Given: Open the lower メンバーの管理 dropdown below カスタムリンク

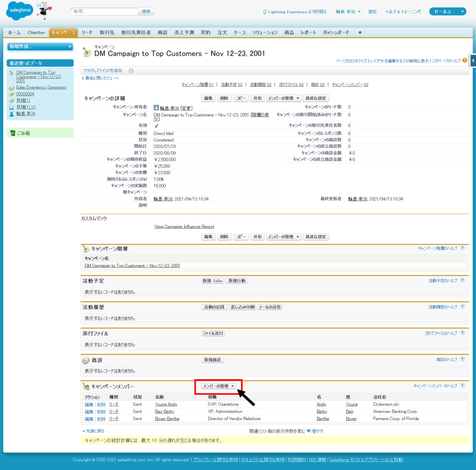Looking at the screenshot, I should click(x=283, y=237).
